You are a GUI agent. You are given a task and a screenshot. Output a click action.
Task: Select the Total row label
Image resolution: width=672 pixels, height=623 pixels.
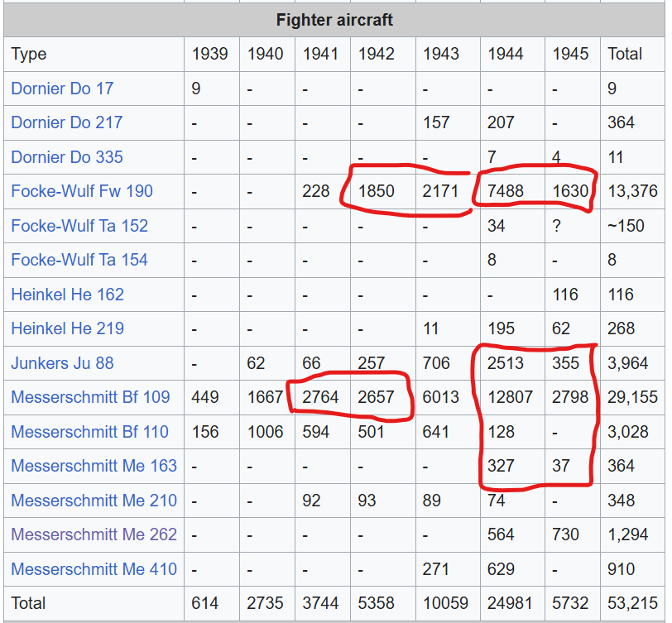click(94, 603)
